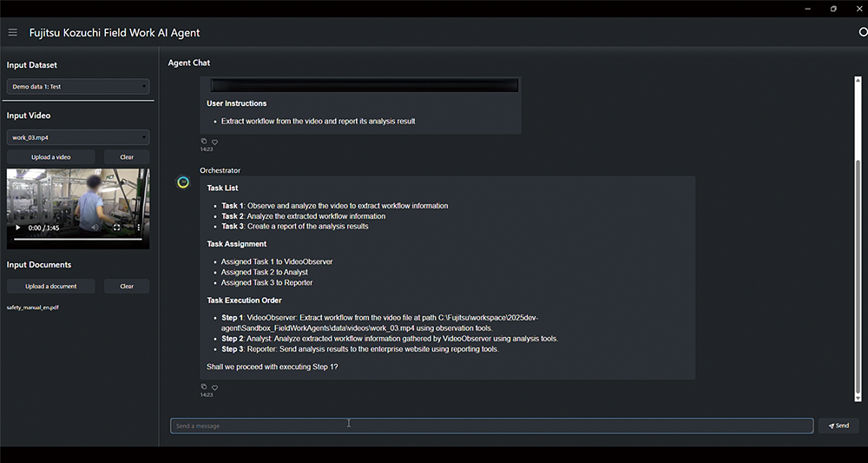The height and width of the screenshot is (463, 868).
Task: Expand the Input Dataset dropdown
Action: pos(78,87)
